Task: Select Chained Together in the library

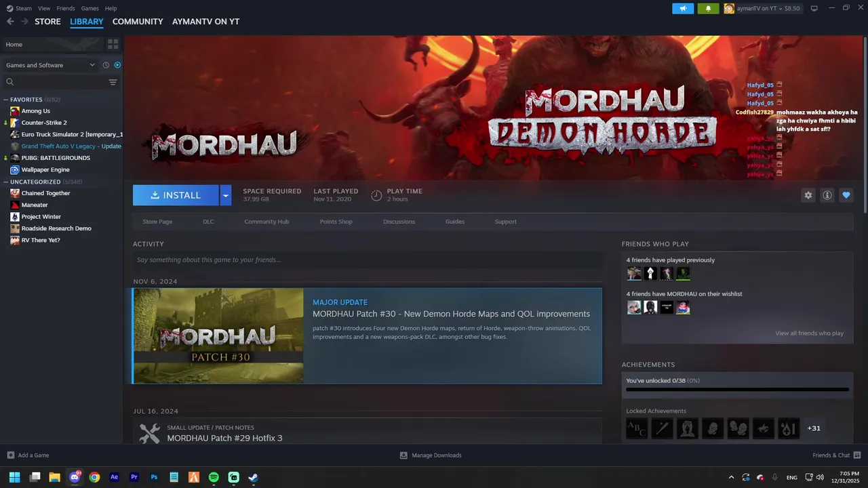Action: point(45,193)
